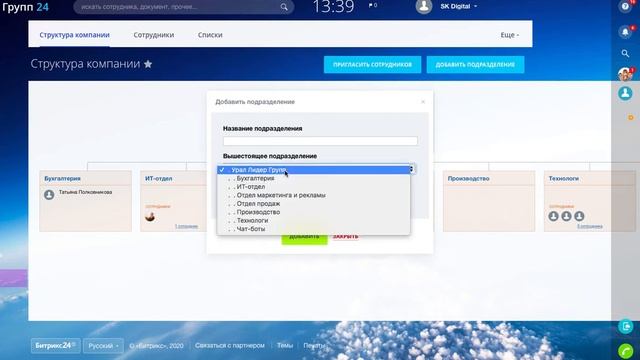Click the Групп 24 portal logo
Screen dimensions: 640x360
(x=25, y=7)
